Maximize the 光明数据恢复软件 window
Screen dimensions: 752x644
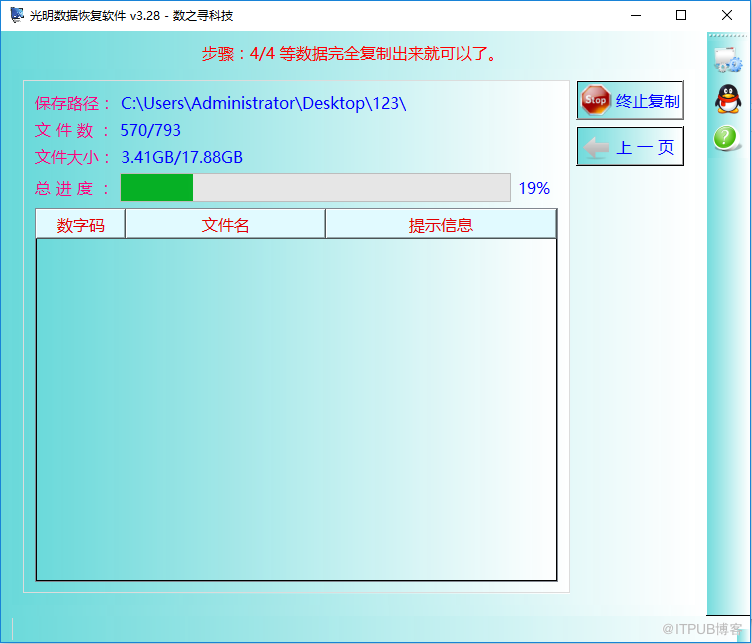tap(681, 15)
